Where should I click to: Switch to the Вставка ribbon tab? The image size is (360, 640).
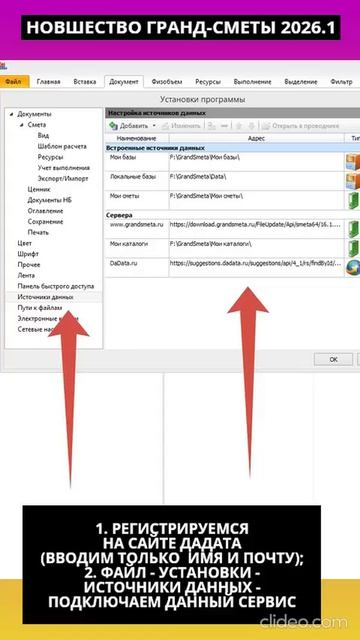(x=84, y=82)
